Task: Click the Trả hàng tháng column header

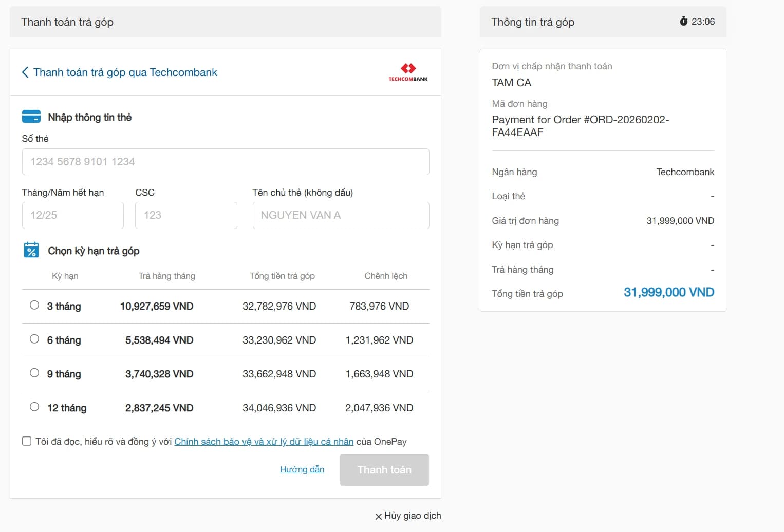Action: (167, 276)
